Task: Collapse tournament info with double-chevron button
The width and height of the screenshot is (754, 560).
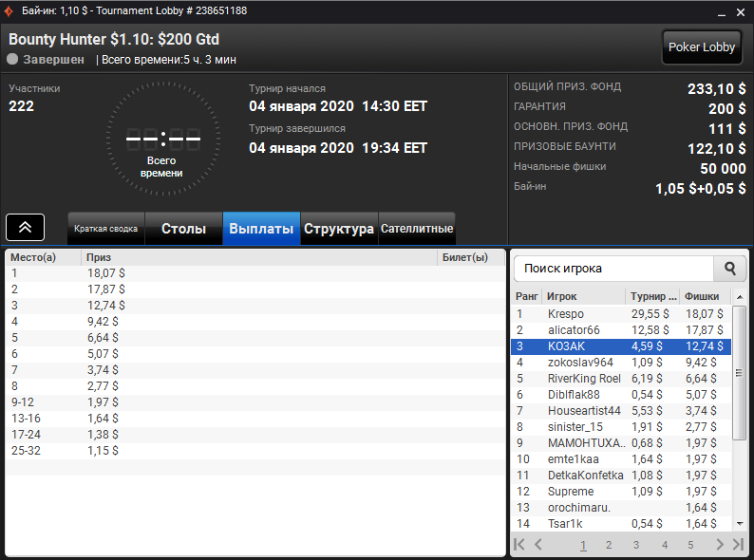Action: 25,228
